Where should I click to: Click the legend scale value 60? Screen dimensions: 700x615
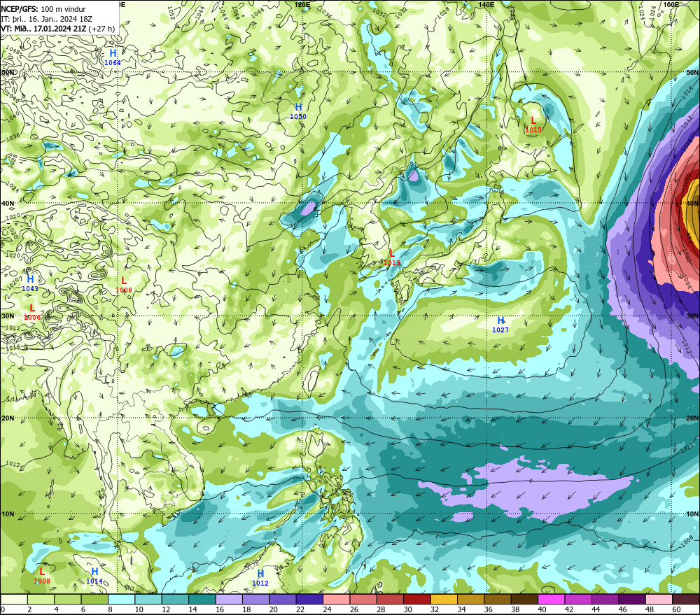pos(676,609)
